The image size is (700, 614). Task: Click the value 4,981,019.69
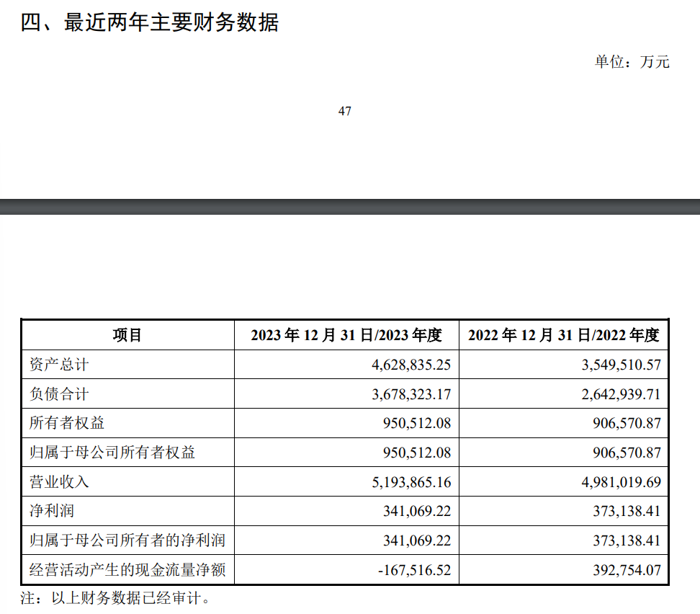pyautogui.click(x=621, y=482)
